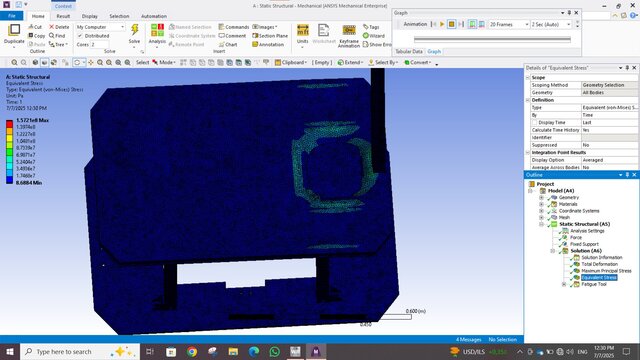Click the Cut button in Outline group
The height and width of the screenshot is (360, 640).
coord(35,27)
